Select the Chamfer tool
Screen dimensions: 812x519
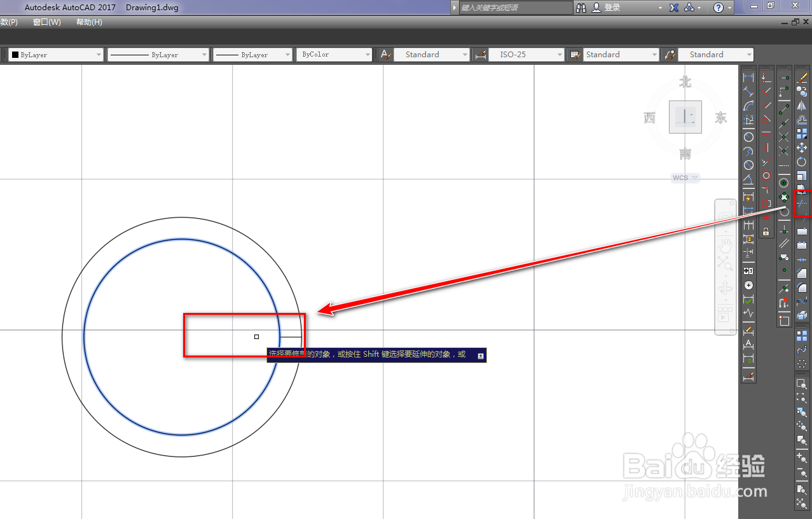point(801,273)
